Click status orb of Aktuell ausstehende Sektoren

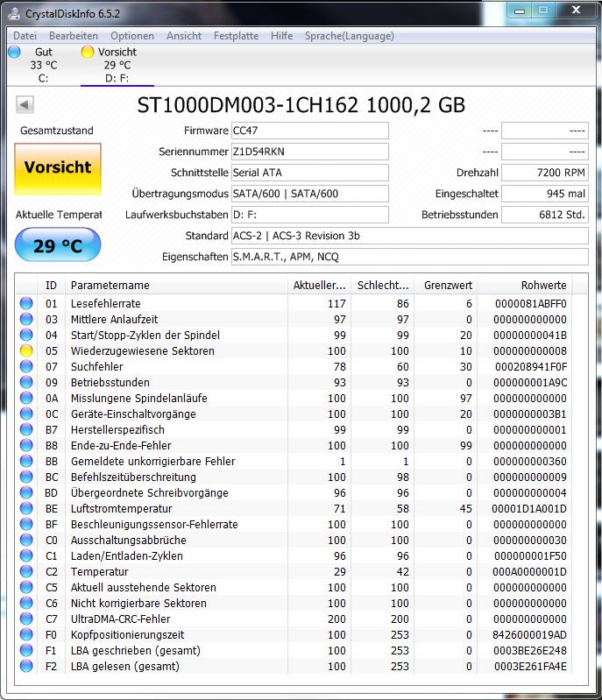[26, 587]
